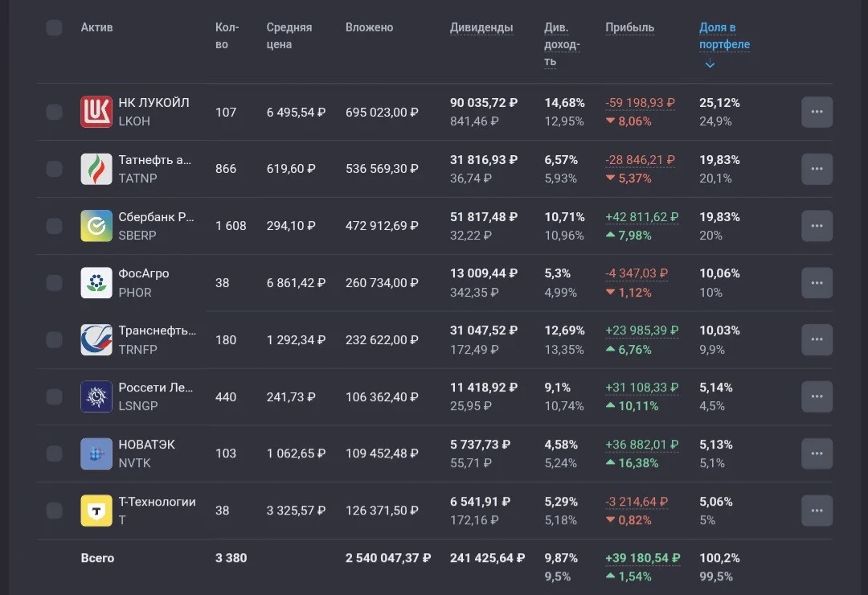Open the ФосАгро asset name

coord(144,273)
